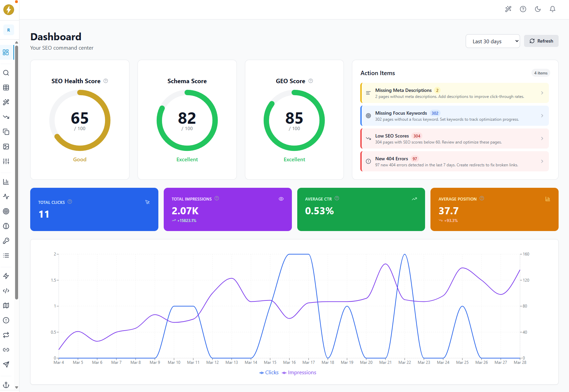This screenshot has width=569, height=392.
Task: Select the Dashboard icon at top of sidebar
Action: pyautogui.click(x=6, y=52)
